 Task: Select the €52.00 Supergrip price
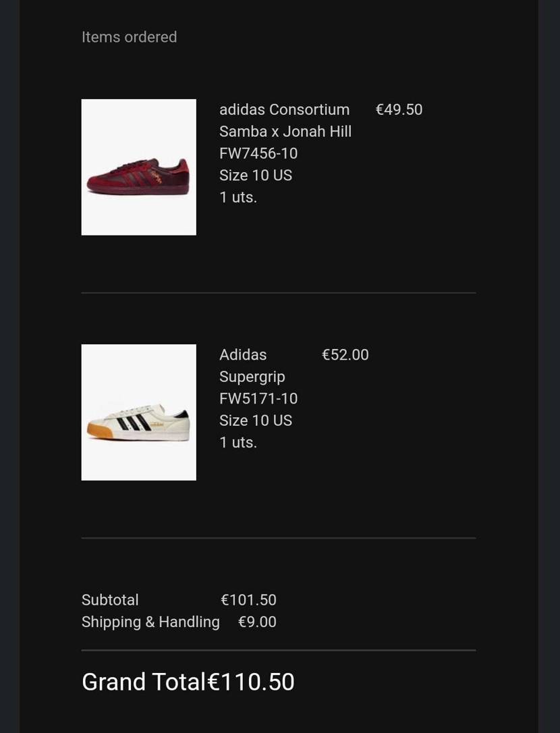[345, 355]
